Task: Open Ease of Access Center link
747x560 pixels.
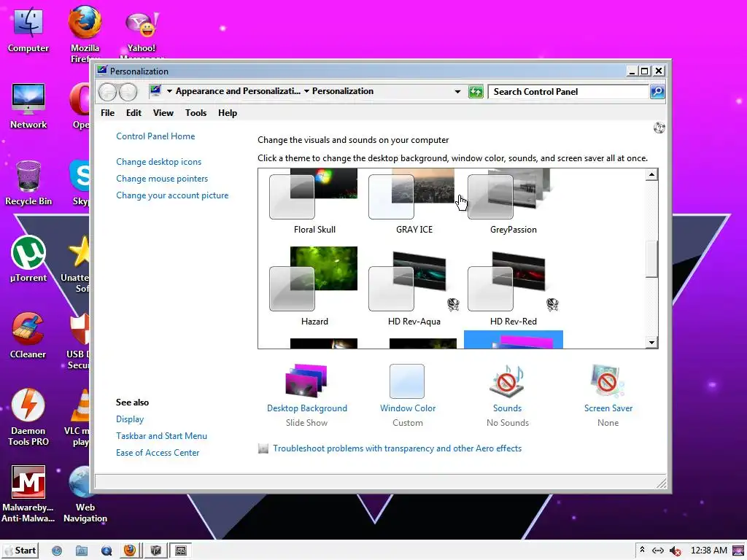Action: coord(158,452)
